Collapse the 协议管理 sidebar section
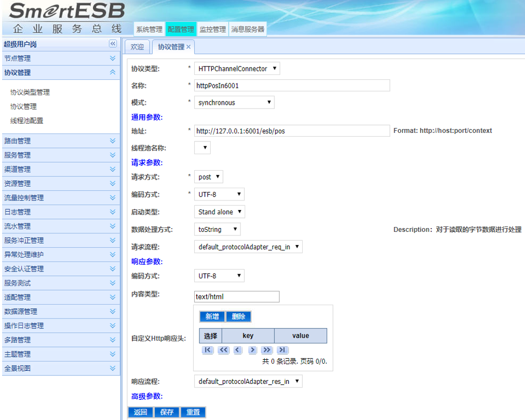 coord(112,73)
